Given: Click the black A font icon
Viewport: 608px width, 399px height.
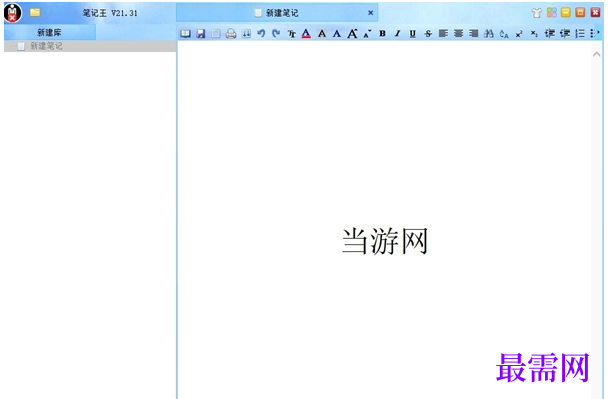Looking at the screenshot, I should click(322, 34).
